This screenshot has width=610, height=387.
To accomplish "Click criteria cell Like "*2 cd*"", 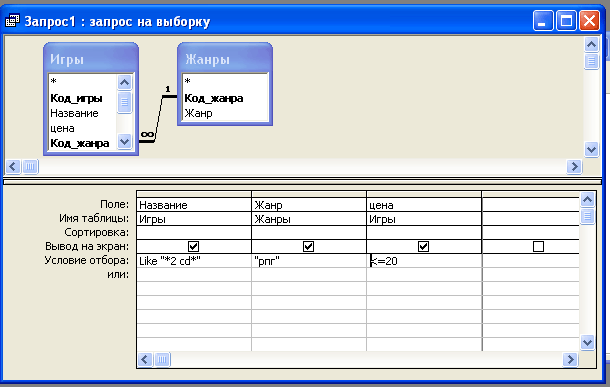I will [x=194, y=261].
